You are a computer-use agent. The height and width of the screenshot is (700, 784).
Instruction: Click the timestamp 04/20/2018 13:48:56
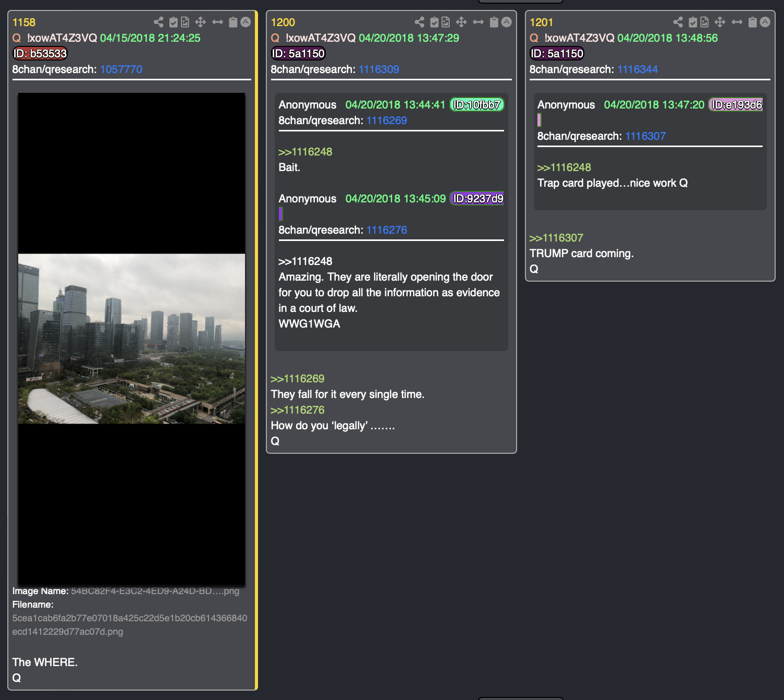667,38
